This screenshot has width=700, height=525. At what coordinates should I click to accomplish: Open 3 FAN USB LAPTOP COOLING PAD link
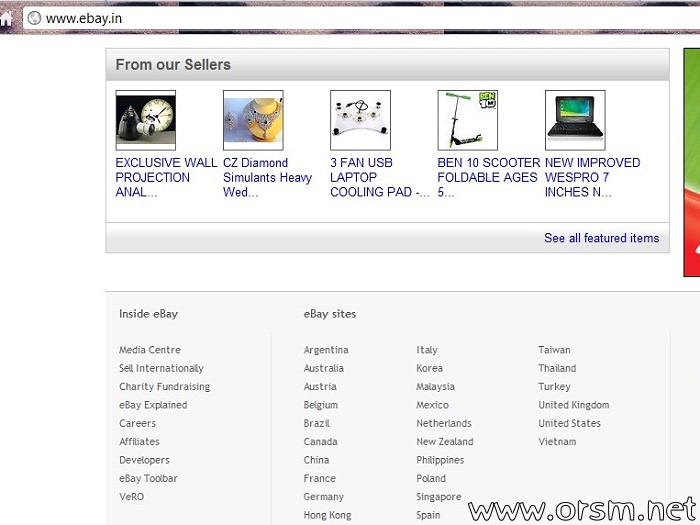[x=380, y=177]
